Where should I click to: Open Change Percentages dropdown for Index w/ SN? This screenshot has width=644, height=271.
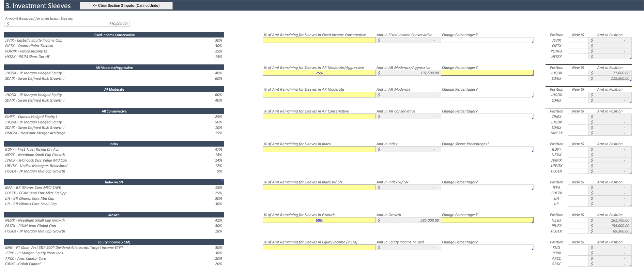point(487,187)
